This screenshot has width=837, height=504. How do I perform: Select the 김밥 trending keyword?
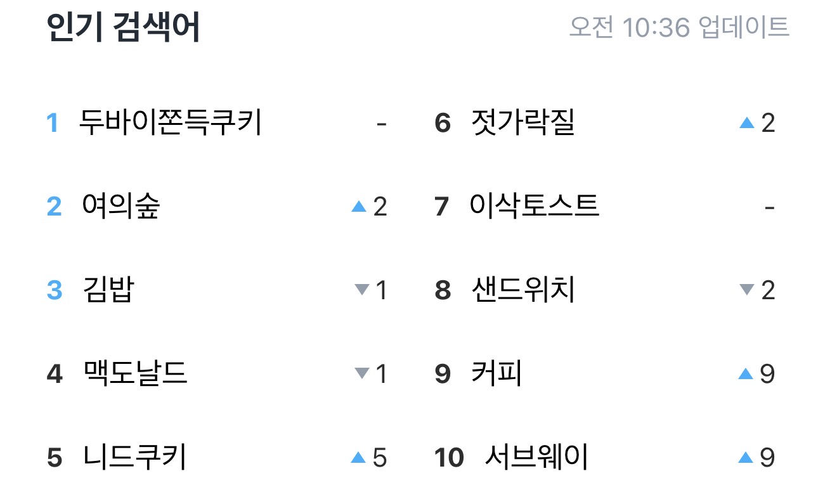point(108,290)
